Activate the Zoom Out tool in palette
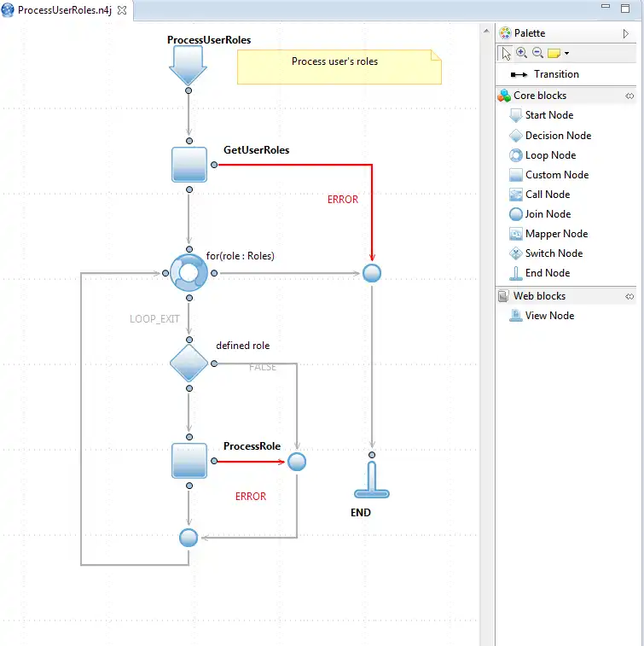 (537, 53)
